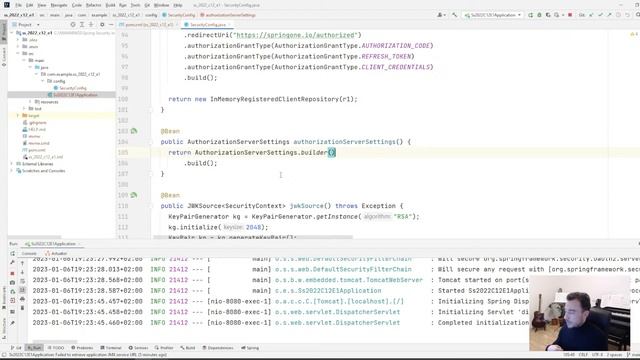Open the Refactor menu
Screen dimensions: 640x360
[x=93, y=5]
